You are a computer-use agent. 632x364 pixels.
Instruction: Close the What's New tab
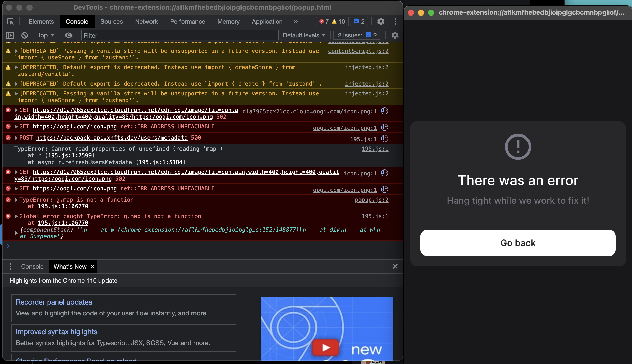click(92, 266)
